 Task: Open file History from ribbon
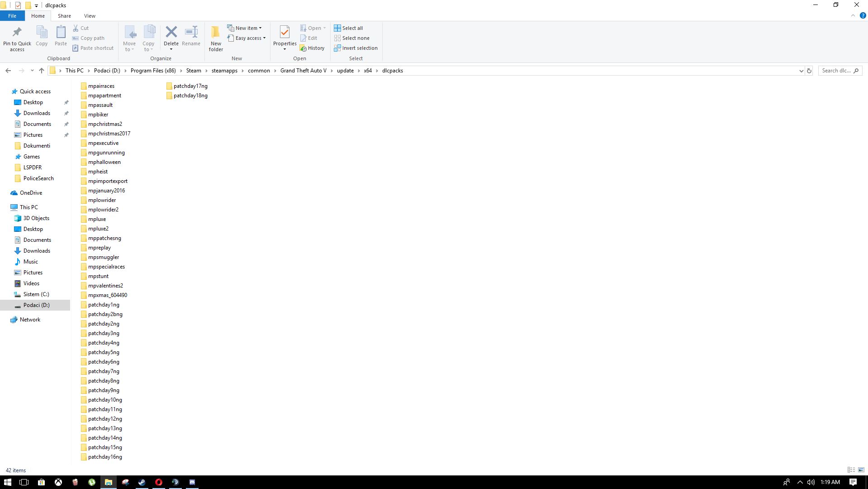pos(312,48)
